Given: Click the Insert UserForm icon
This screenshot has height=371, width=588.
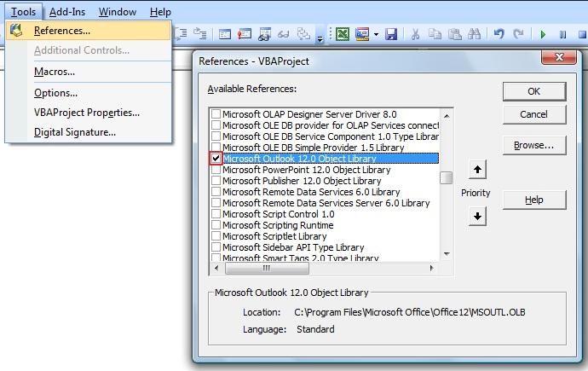Looking at the screenshot, I should click(362, 34).
